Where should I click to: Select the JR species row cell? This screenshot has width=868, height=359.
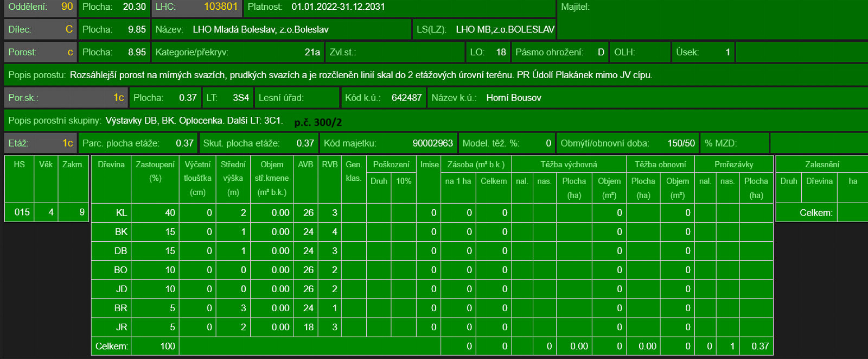coord(111,327)
